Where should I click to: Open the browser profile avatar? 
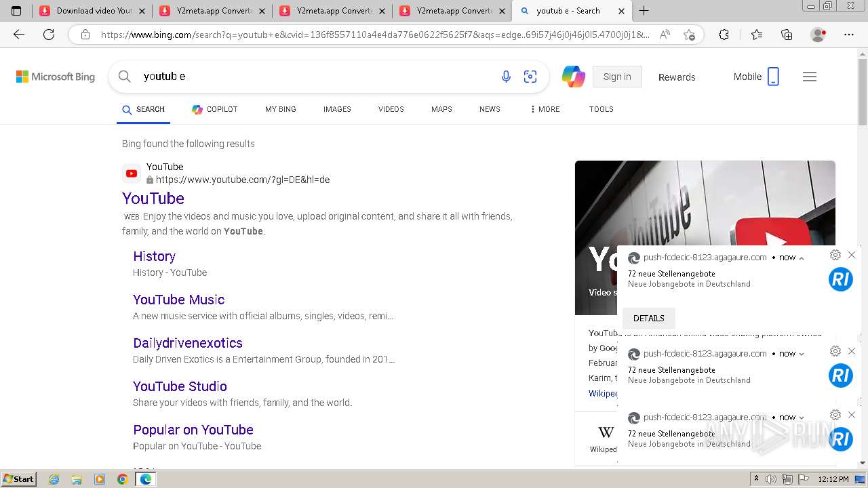(x=818, y=35)
